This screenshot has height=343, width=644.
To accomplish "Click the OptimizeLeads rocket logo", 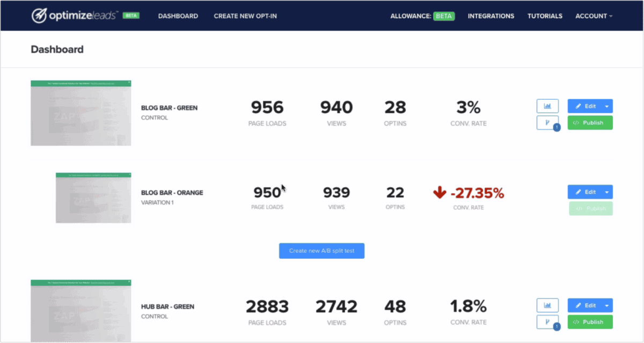I will pyautogui.click(x=39, y=16).
